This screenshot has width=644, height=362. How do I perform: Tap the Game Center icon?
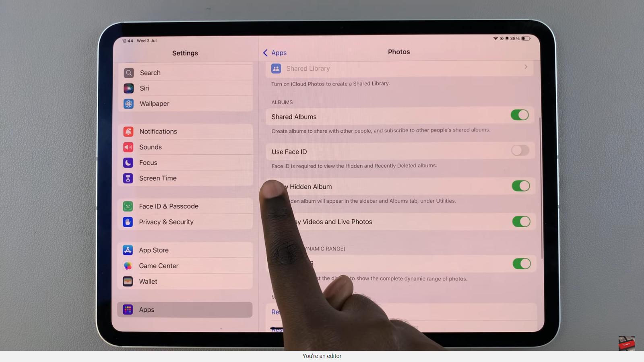[x=128, y=266]
